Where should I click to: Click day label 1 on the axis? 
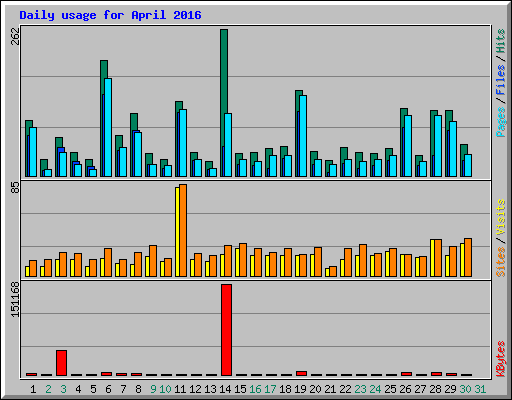pos(33,389)
